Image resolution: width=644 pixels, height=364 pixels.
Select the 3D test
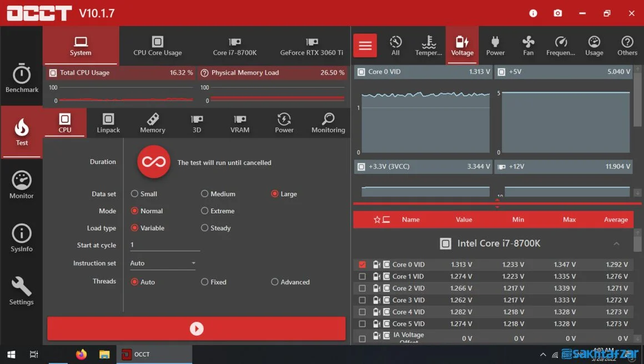point(197,123)
